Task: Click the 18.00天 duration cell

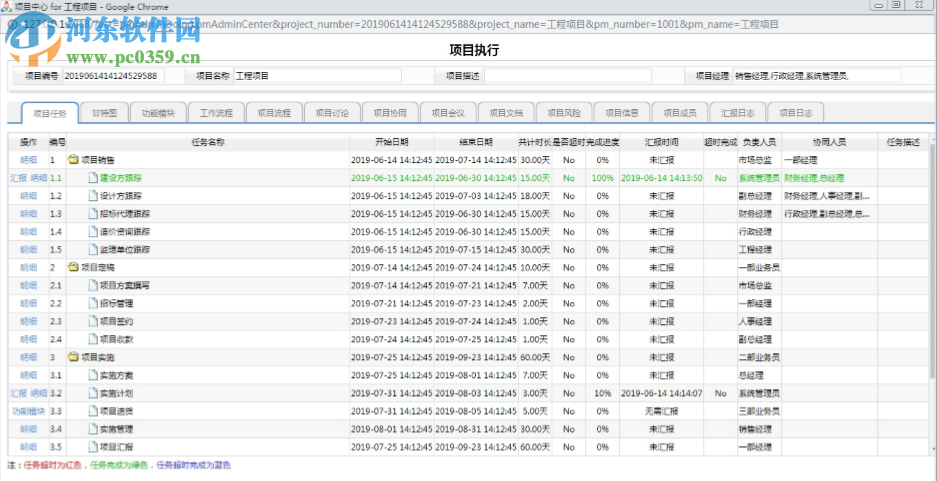Action: (x=535, y=196)
